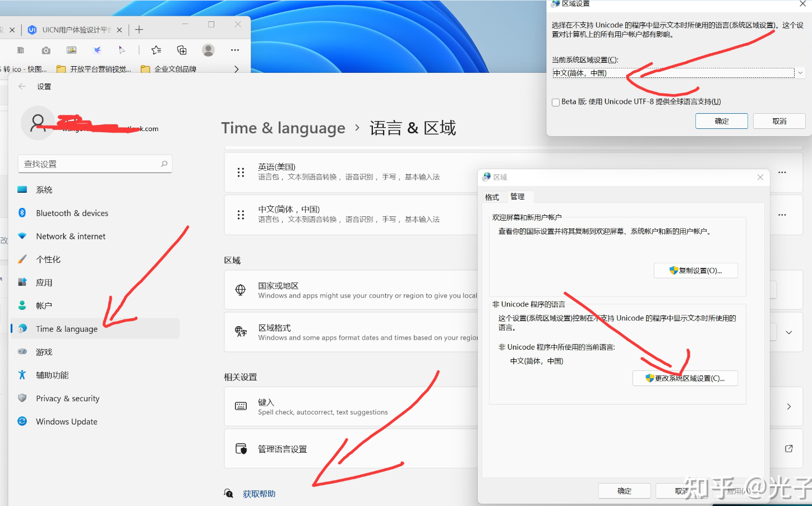Enable Beta 版 Unicode UTF-8 support
The image size is (812, 506).
555,102
